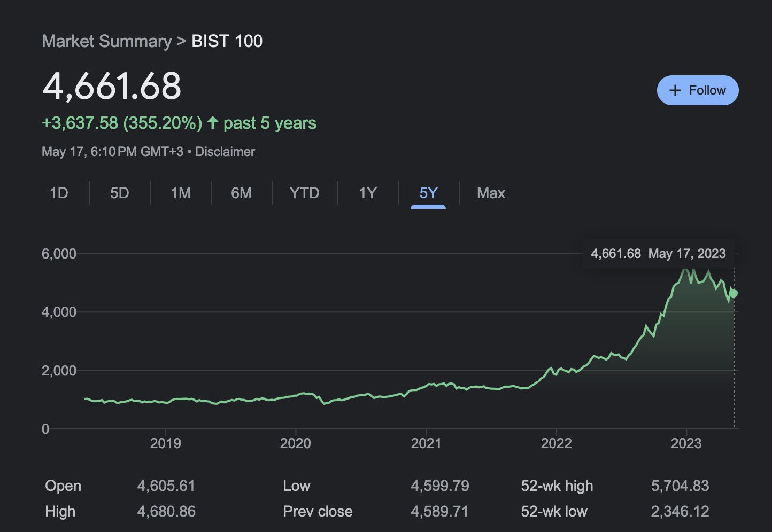The width and height of the screenshot is (772, 532).
Task: Click the 6,000 y-axis label
Action: click(x=59, y=254)
